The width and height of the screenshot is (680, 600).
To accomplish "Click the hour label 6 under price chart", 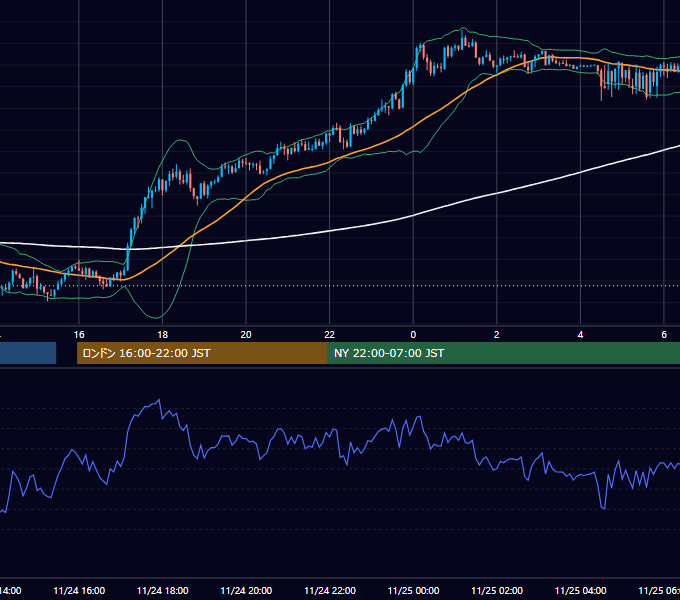I will [664, 335].
